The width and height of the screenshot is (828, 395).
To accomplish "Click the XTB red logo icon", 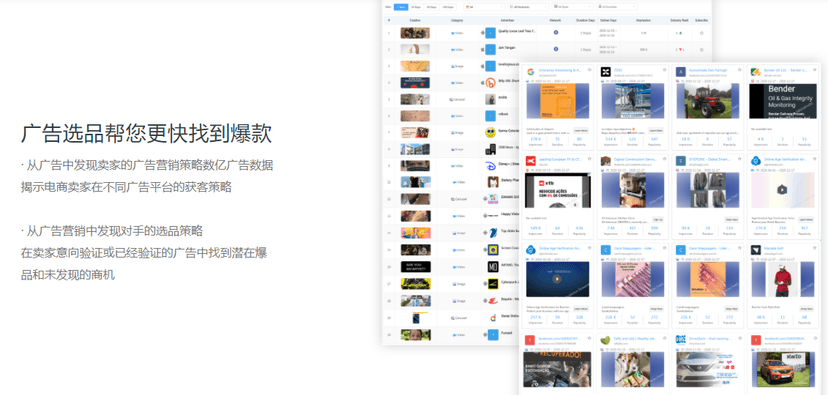I will pos(530,161).
